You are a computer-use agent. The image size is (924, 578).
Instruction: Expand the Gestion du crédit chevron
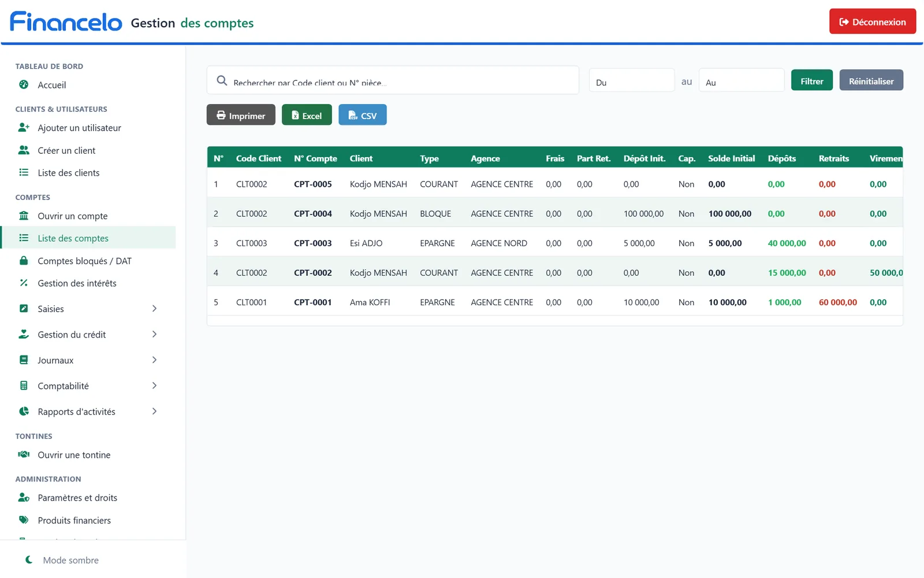(154, 334)
